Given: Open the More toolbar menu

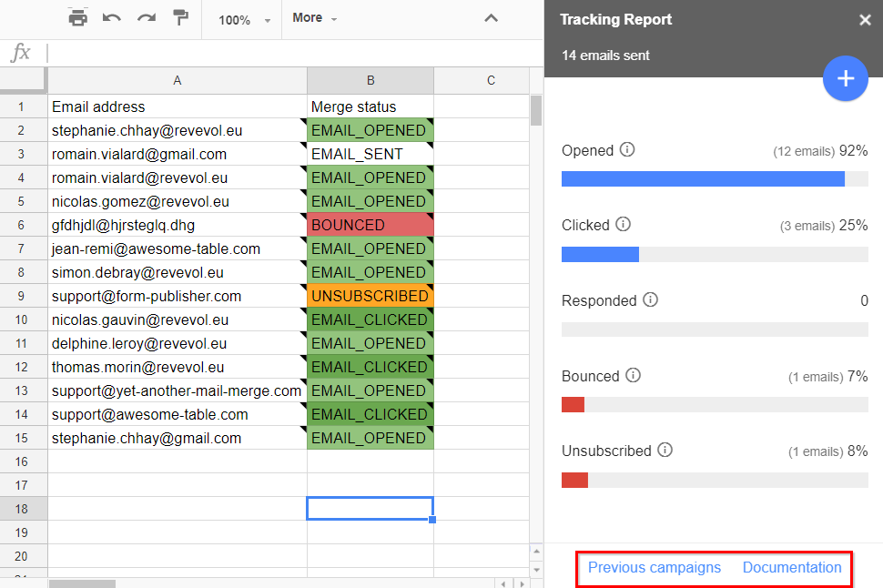Looking at the screenshot, I should 314,18.
